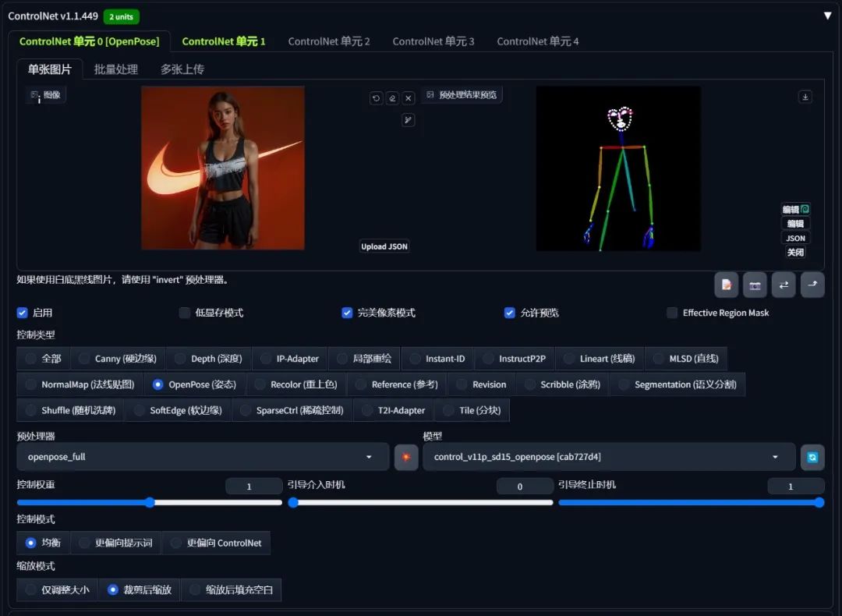Select Reference (参考) control type
This screenshot has width=842, height=616.
click(x=396, y=384)
